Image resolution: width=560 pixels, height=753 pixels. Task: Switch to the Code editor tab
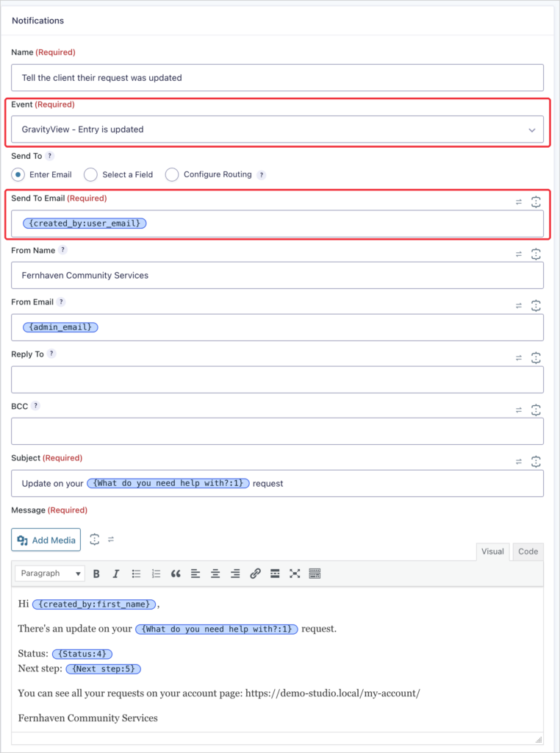pyautogui.click(x=528, y=552)
